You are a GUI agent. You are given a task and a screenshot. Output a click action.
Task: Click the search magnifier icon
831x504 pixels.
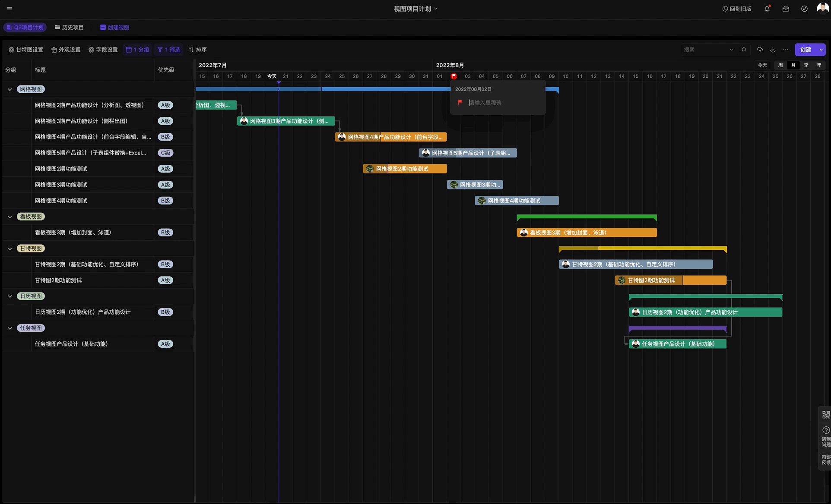click(x=744, y=50)
